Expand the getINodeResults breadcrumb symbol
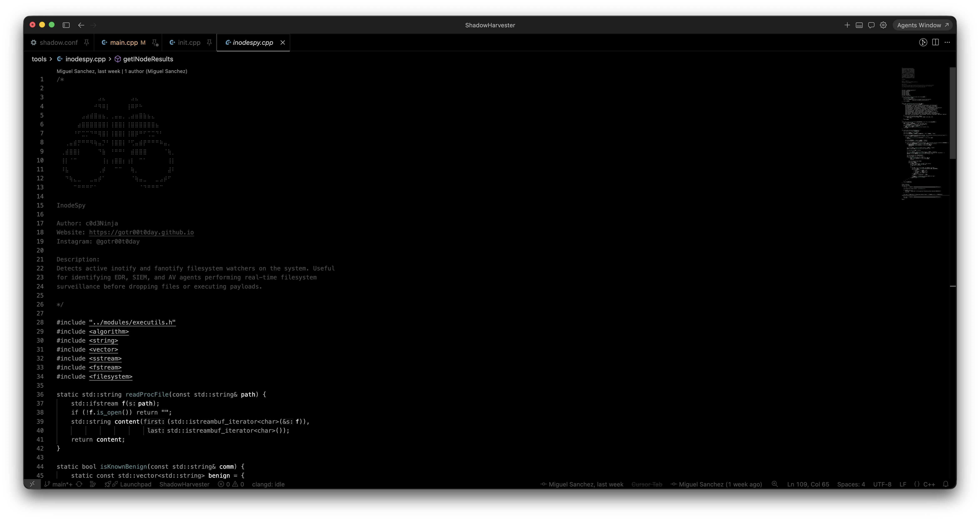The width and height of the screenshot is (980, 520). 148,59
